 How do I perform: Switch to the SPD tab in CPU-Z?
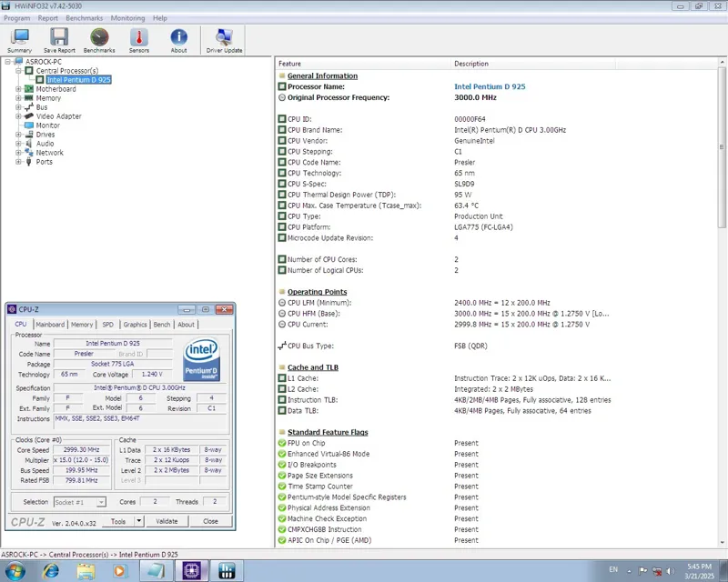pyautogui.click(x=107, y=325)
